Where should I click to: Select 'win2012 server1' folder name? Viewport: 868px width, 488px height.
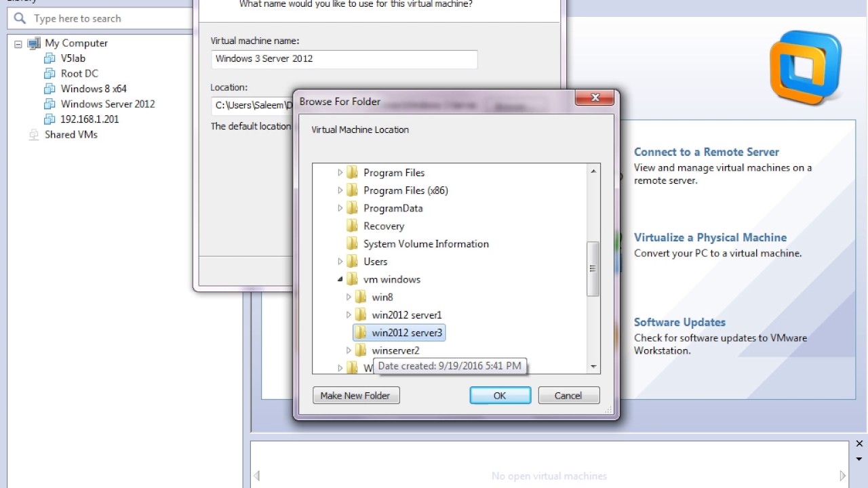pos(407,314)
